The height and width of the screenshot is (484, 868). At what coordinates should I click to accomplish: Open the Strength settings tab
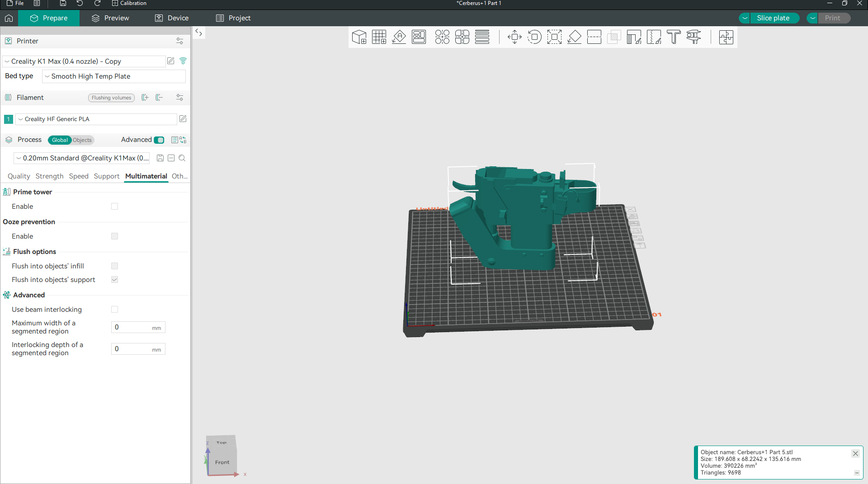(49, 176)
